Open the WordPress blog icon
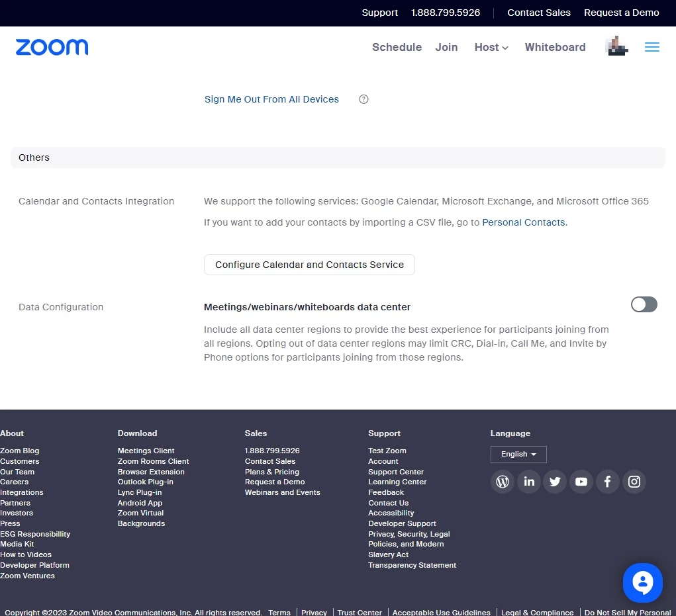Viewport: 676px width, 616px height. coord(503,482)
